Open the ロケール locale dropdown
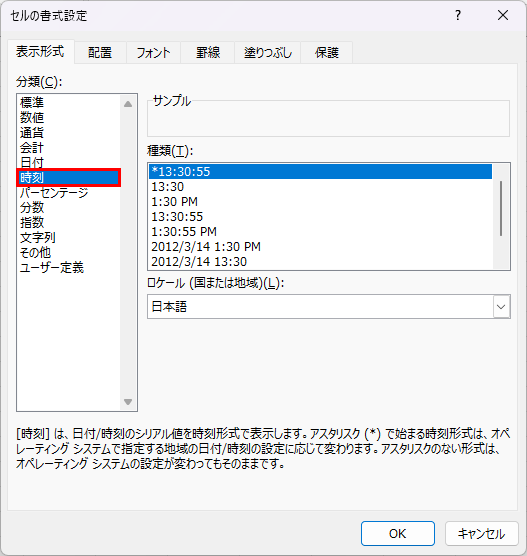 pos(329,306)
